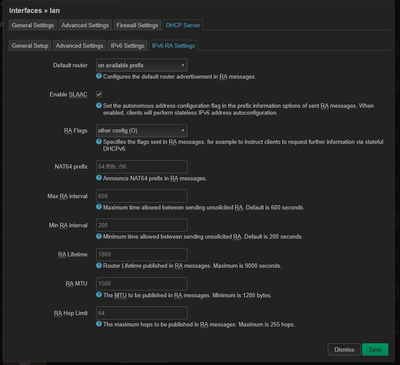The height and width of the screenshot is (365, 400).
Task: Open the Default router dropdown
Action: tap(142, 65)
